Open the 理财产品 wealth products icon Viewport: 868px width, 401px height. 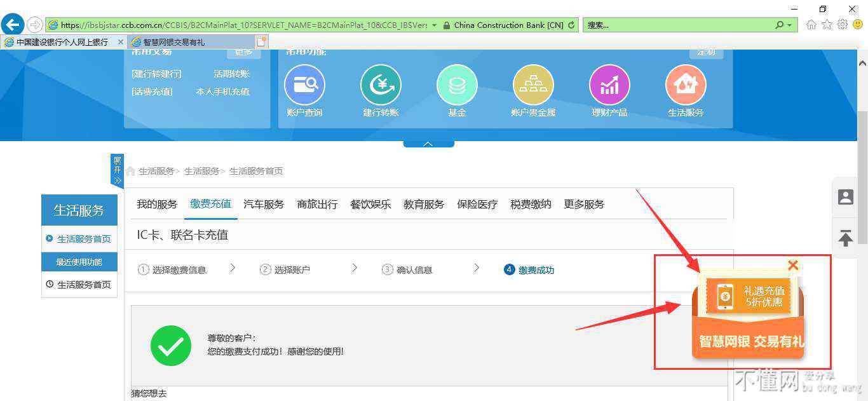pos(609,85)
